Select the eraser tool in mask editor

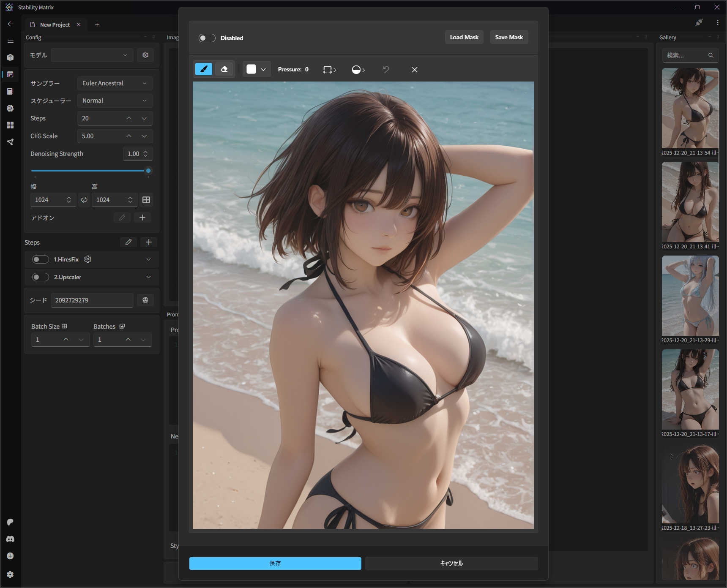point(224,69)
